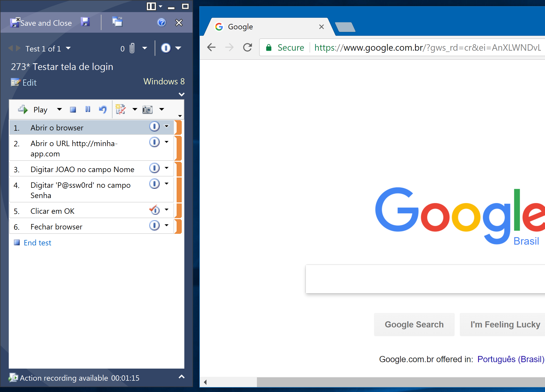Click the Play button
The height and width of the screenshot is (392, 545).
click(x=33, y=110)
